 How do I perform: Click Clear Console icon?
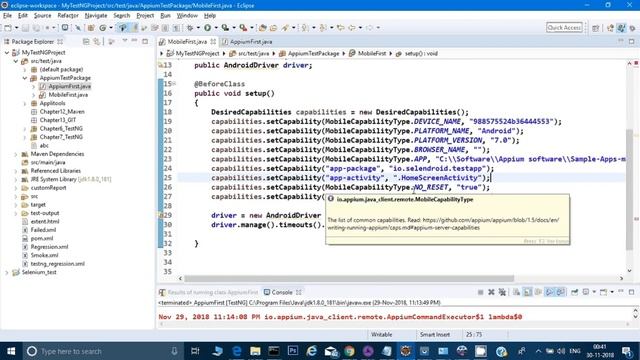tap(516, 292)
